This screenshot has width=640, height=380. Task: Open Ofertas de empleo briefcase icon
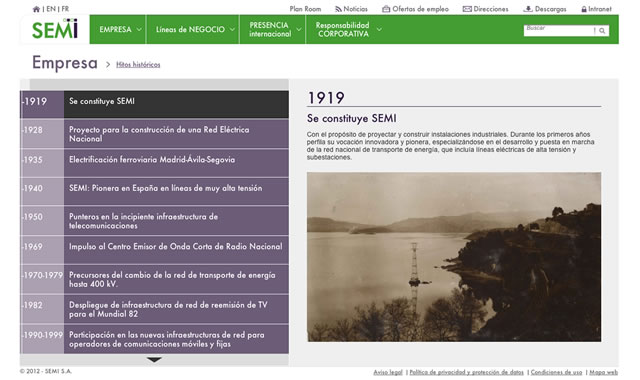386,9
